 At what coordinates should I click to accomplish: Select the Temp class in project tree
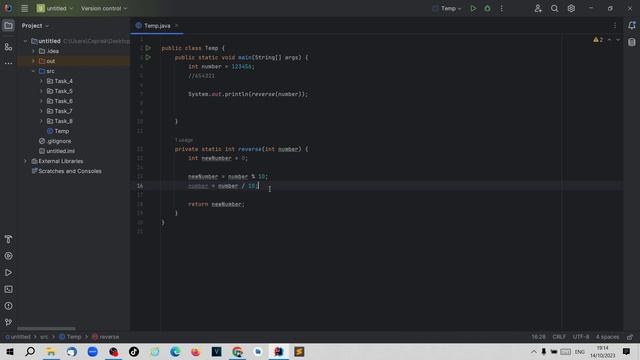58,131
